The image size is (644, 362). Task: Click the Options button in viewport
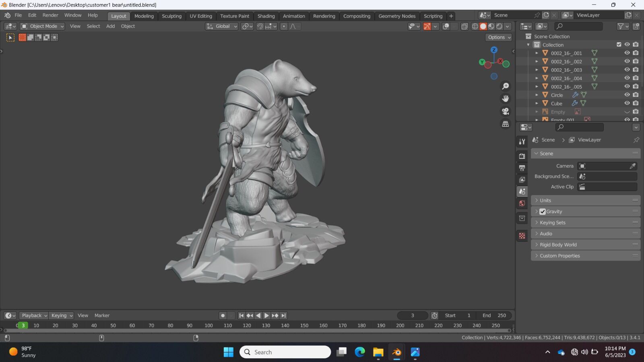(x=499, y=37)
